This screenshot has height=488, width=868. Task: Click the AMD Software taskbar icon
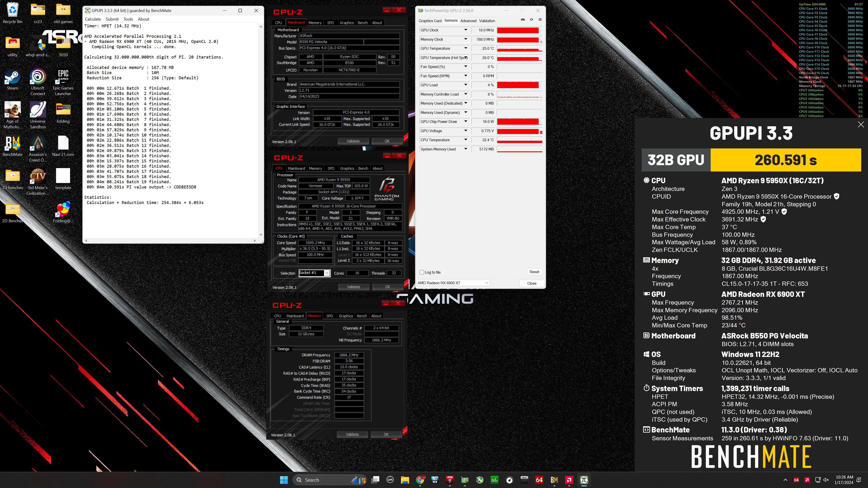tap(569, 480)
